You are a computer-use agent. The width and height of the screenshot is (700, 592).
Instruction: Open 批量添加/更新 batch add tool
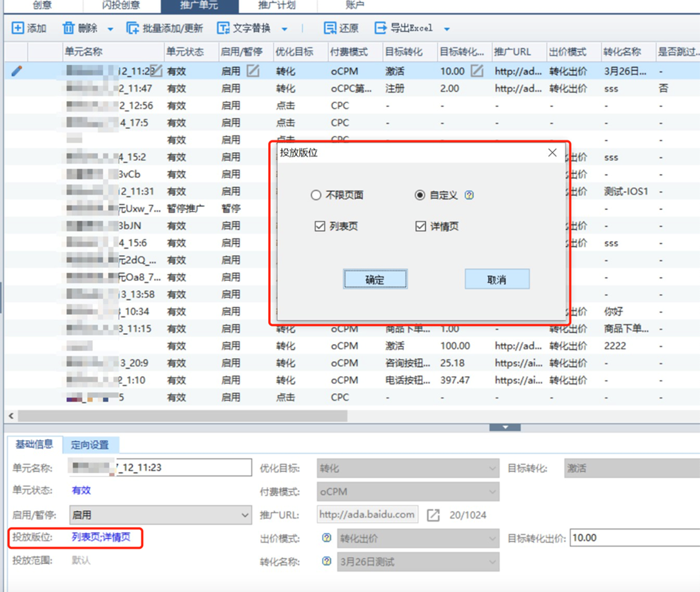(x=133, y=28)
